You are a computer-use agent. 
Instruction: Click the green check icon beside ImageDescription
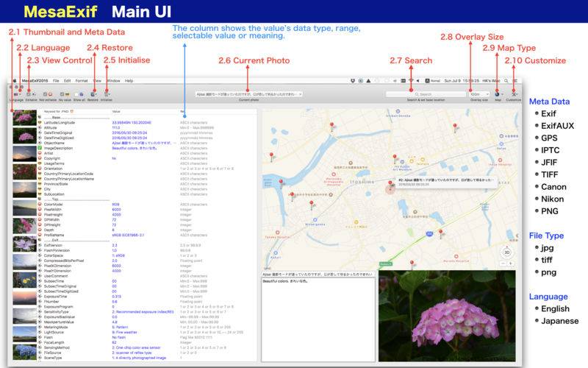[x=40, y=148]
